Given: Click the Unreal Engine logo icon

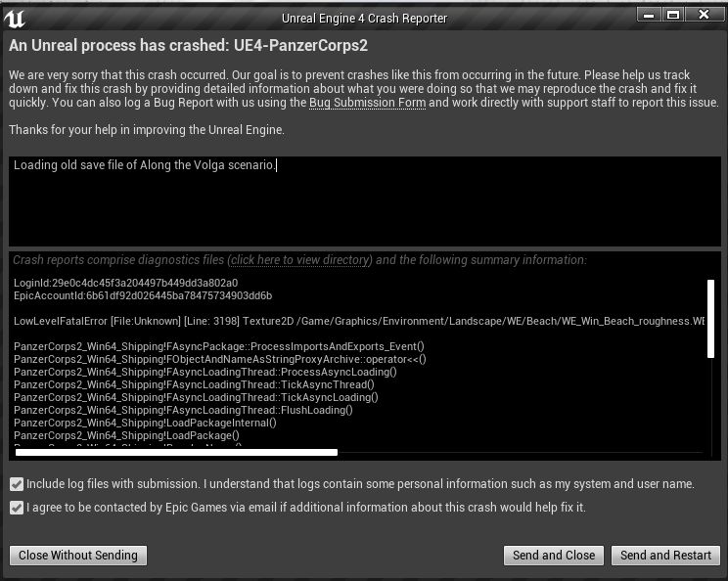Looking at the screenshot, I should tap(15, 19).
